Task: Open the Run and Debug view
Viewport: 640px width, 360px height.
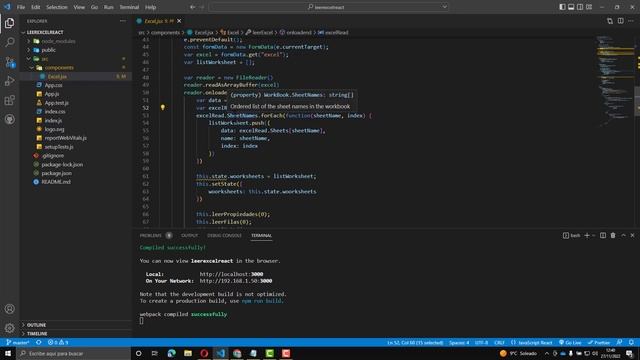Action: [x=9, y=81]
